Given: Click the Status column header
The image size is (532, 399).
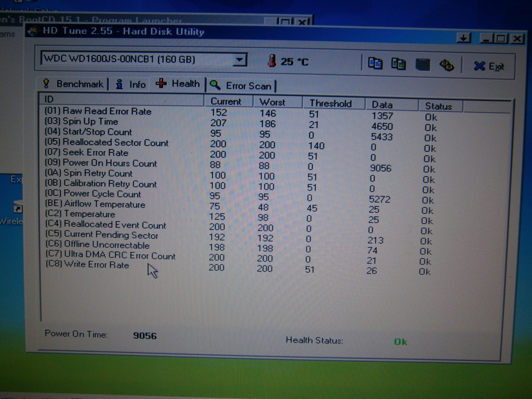Looking at the screenshot, I should 441,106.
